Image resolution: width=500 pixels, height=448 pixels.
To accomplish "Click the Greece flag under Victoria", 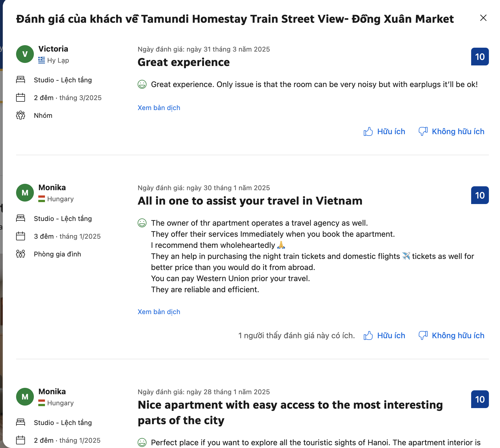I will [42, 60].
